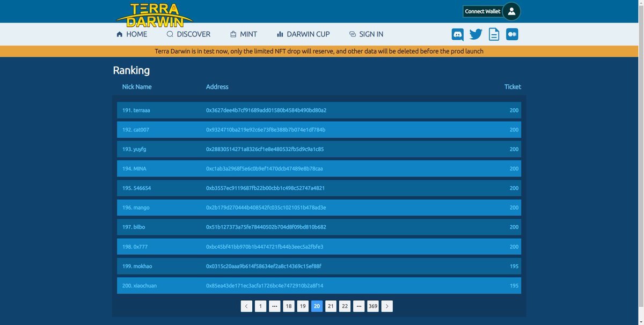Go to next page arrow
The height and width of the screenshot is (325, 644).
coord(387,306)
